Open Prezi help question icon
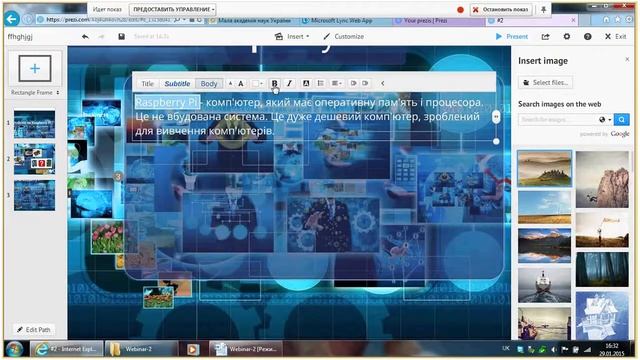Image resolution: width=640 pixels, height=360 pixels. click(x=587, y=37)
